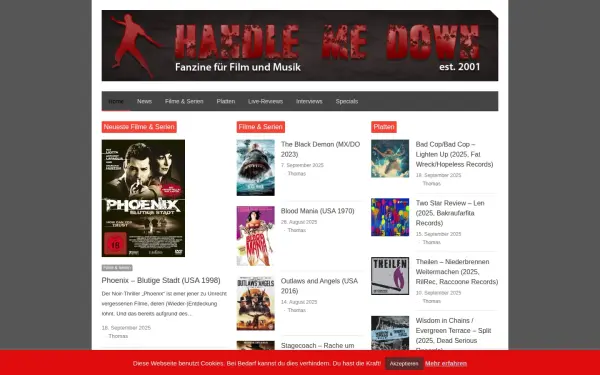
Task: Open the Two Star Review album cover
Action: pos(390,217)
